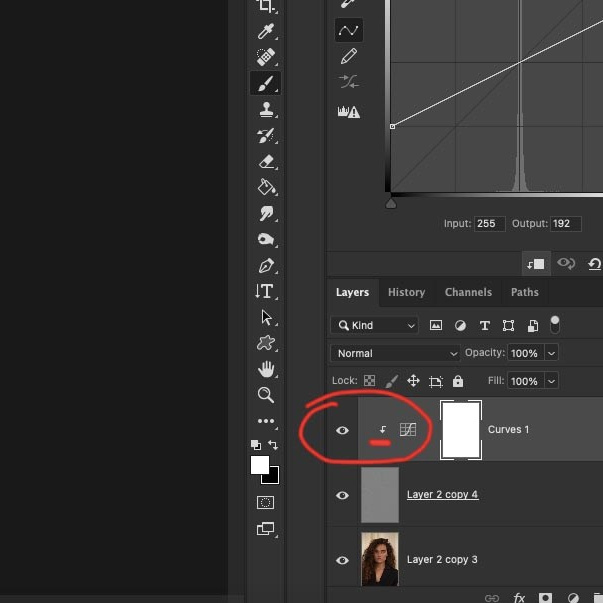Swap foreground and background colors
The width and height of the screenshot is (603, 603).
273,445
